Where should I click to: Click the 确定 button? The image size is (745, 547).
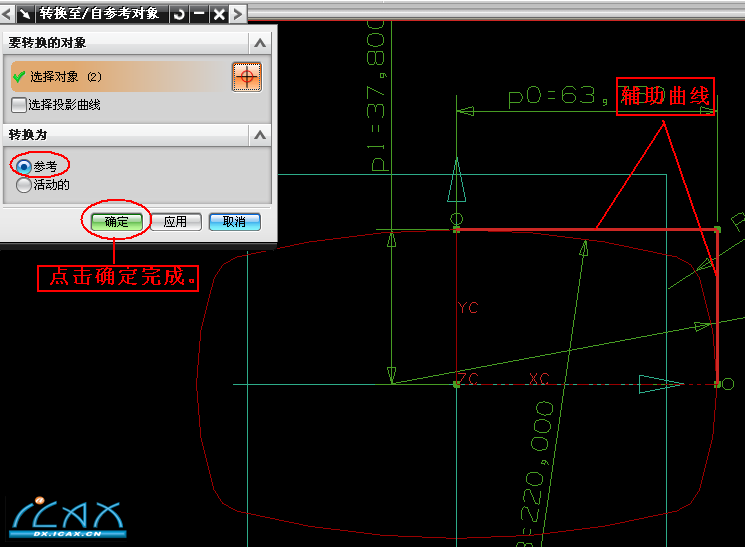[117, 222]
